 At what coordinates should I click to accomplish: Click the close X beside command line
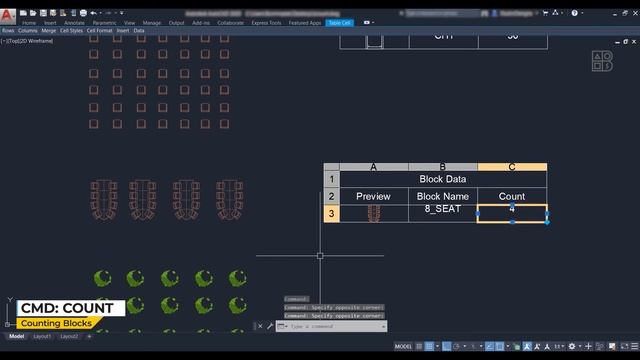[x=260, y=326]
